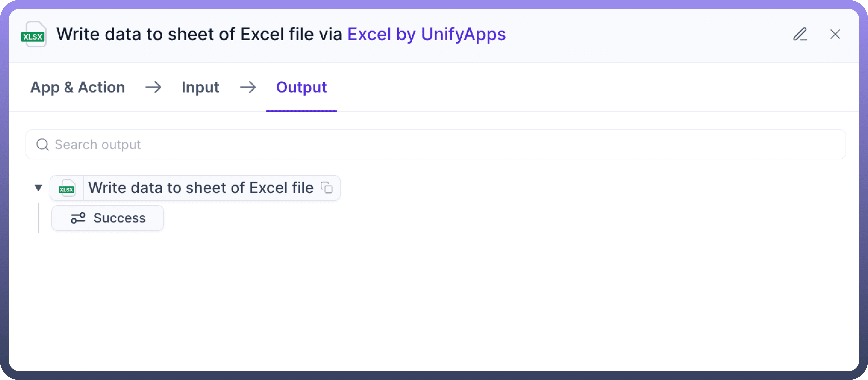Viewport: 868px width, 380px height.
Task: Switch to the App & Action tab
Action: pos(77,88)
